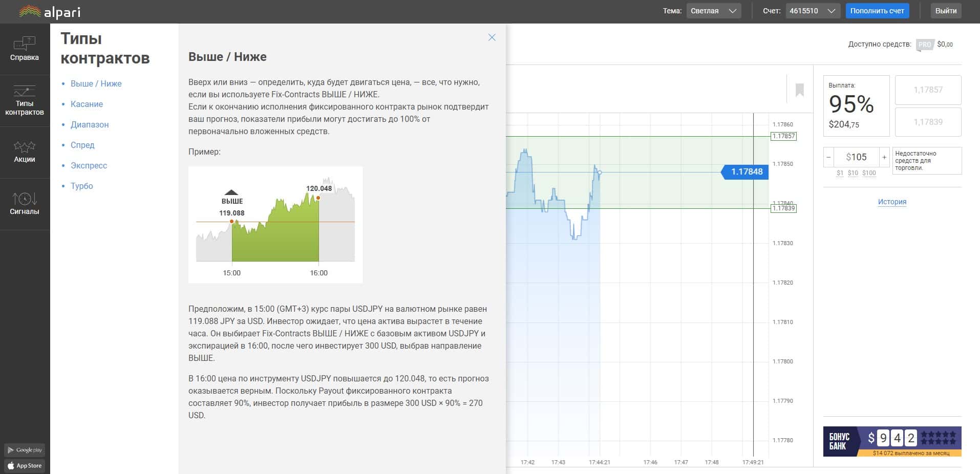Screen dimensions: 980x474
Task: Select Касание contract type
Action: 87,104
